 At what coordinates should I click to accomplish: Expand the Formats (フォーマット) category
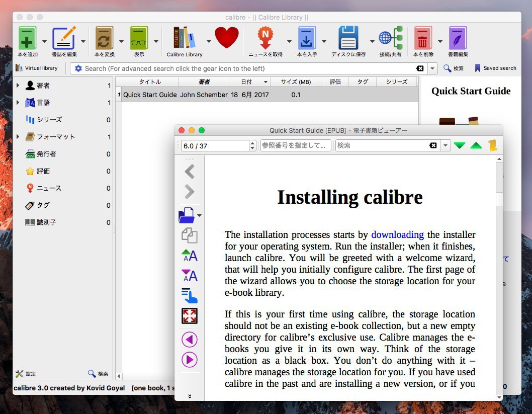pyautogui.click(x=18, y=137)
